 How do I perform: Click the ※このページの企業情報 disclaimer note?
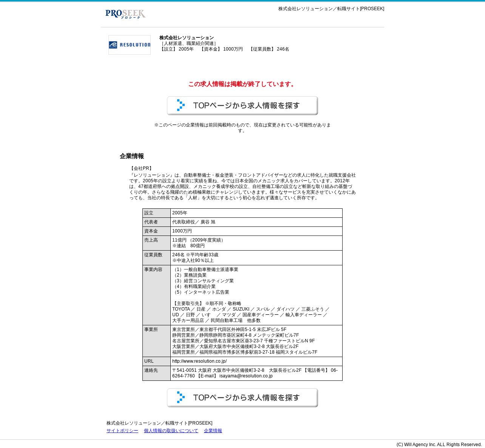(x=242, y=128)
